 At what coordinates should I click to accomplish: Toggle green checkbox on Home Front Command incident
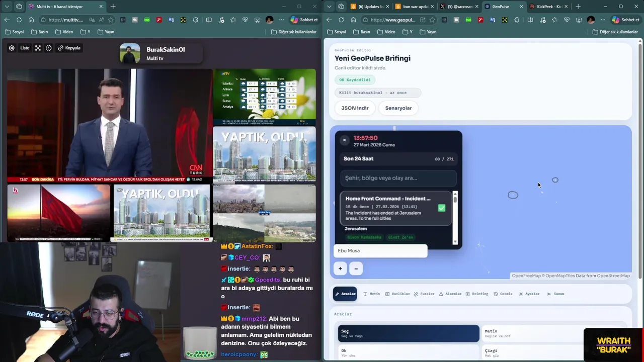[x=441, y=208]
